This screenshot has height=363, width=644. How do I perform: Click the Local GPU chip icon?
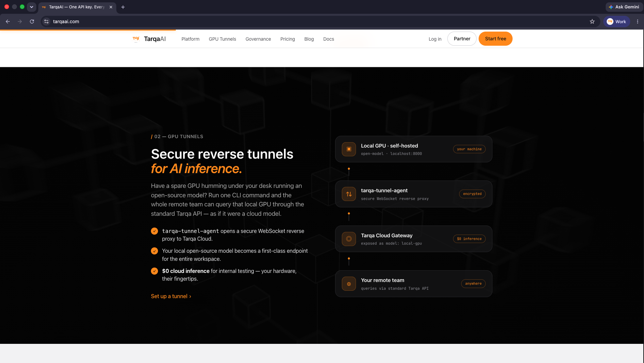click(x=349, y=149)
